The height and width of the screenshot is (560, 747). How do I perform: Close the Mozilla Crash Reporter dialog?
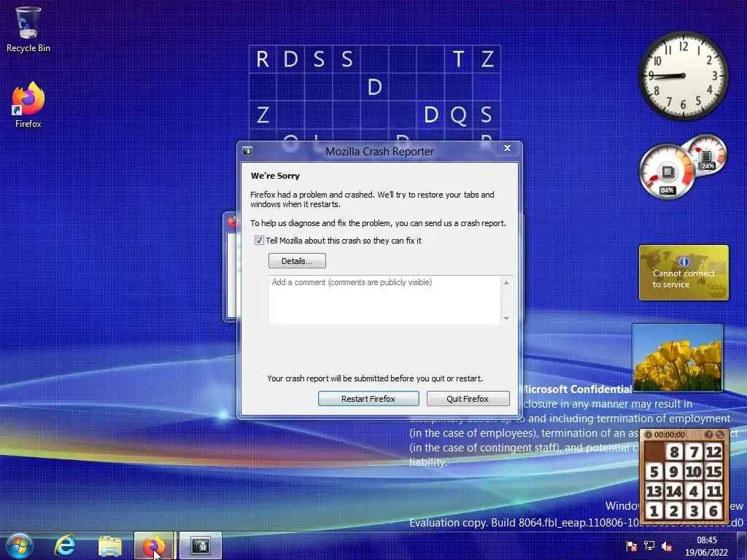(507, 148)
